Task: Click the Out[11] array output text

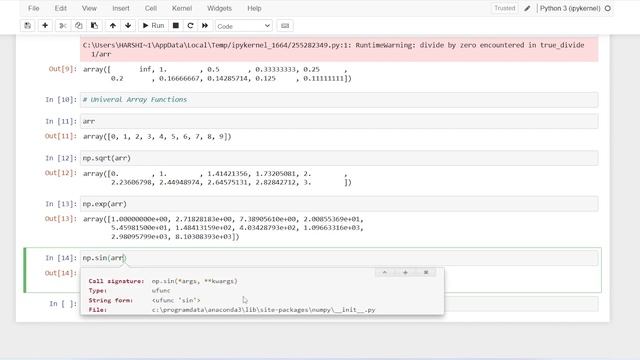Action: (x=157, y=136)
